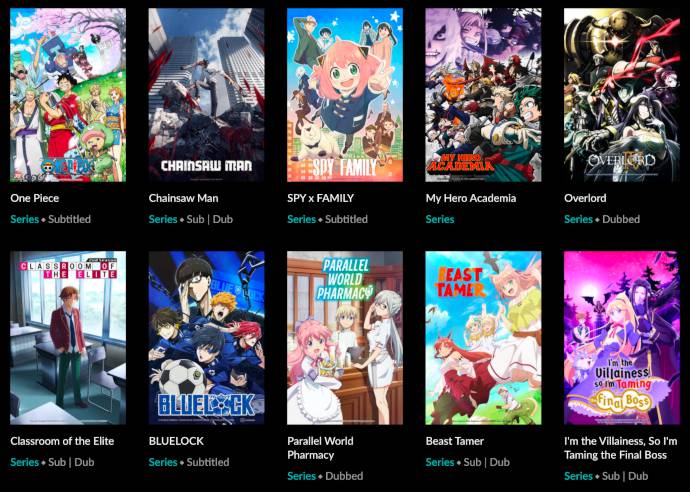Screen dimensions: 690x492
Task: Open the My Hero Academia poster
Action: click(x=483, y=95)
